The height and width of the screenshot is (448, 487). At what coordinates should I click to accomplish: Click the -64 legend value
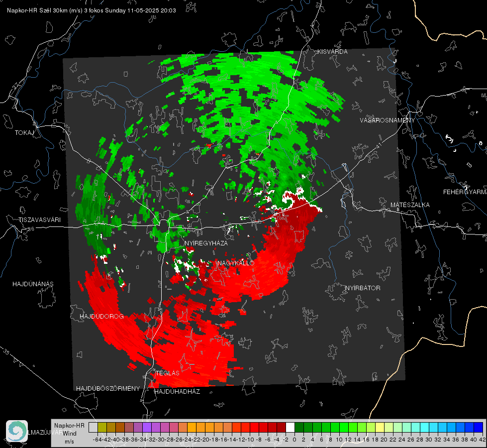click(x=97, y=440)
